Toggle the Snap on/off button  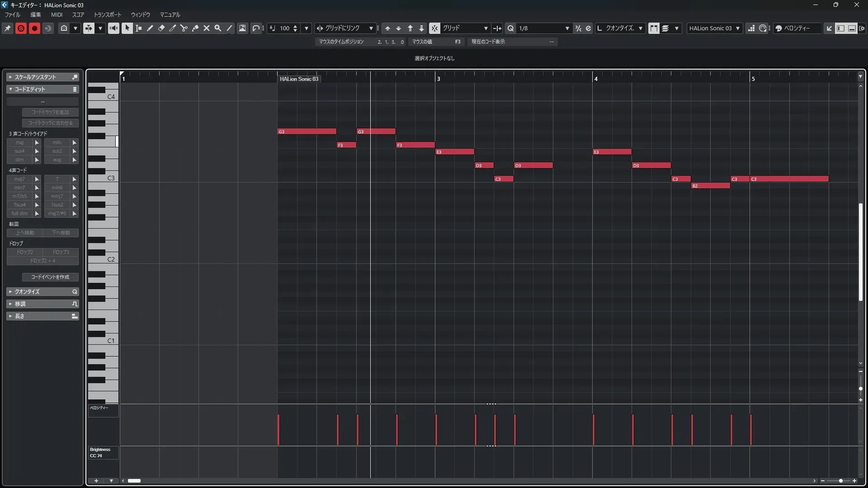click(x=434, y=28)
